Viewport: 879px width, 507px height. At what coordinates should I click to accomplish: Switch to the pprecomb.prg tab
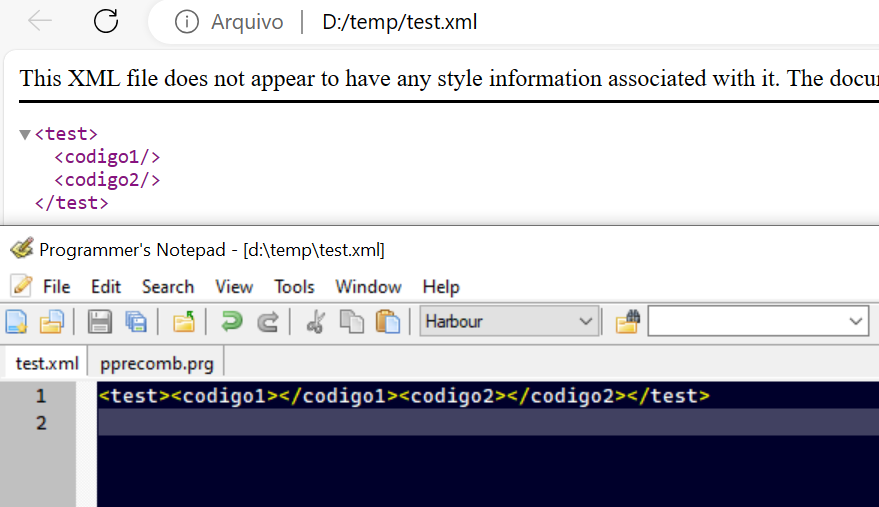click(157, 362)
